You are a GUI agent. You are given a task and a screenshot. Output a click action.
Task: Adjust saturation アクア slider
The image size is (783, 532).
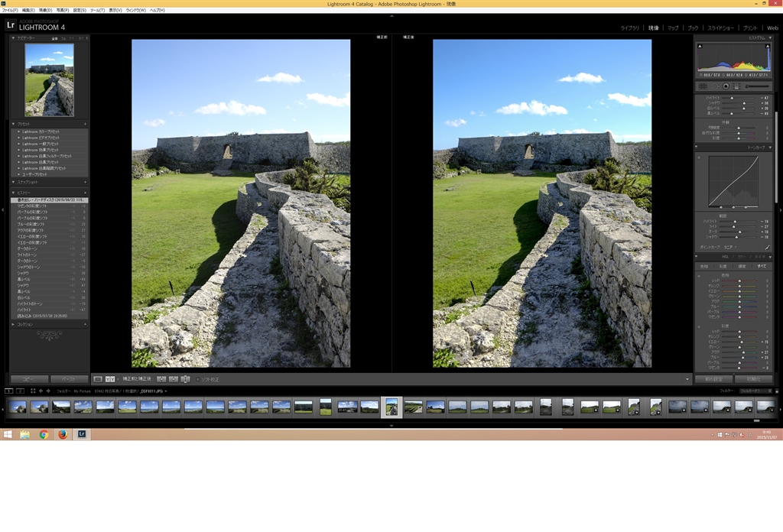point(743,352)
